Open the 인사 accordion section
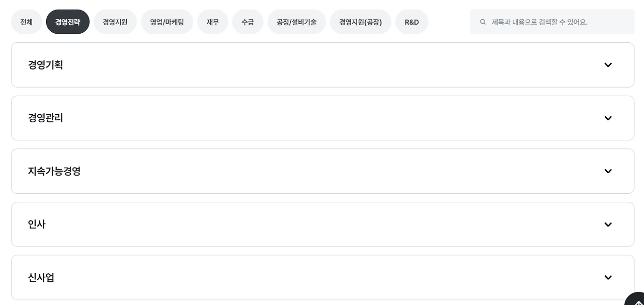 (323, 224)
